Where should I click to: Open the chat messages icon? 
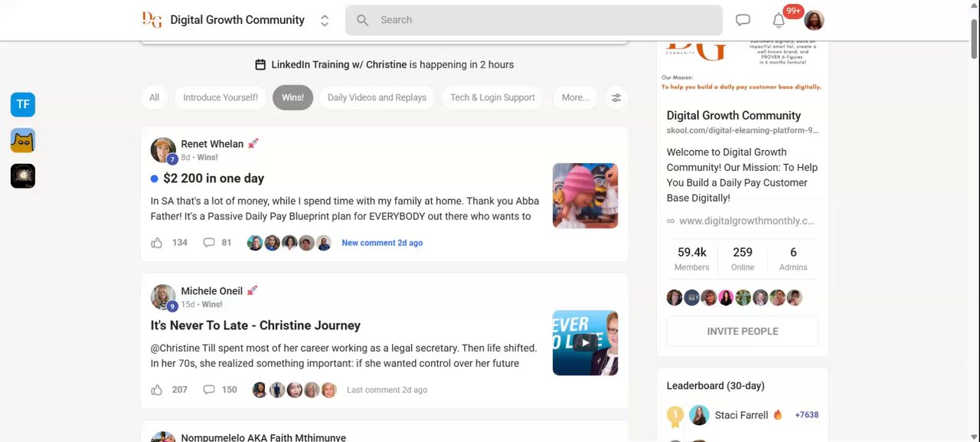coord(743,20)
